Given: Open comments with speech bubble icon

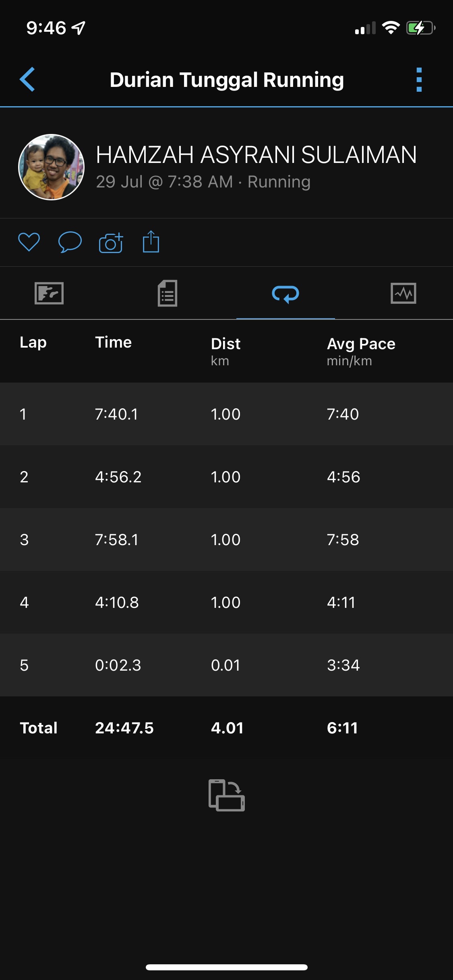Looking at the screenshot, I should click(70, 242).
